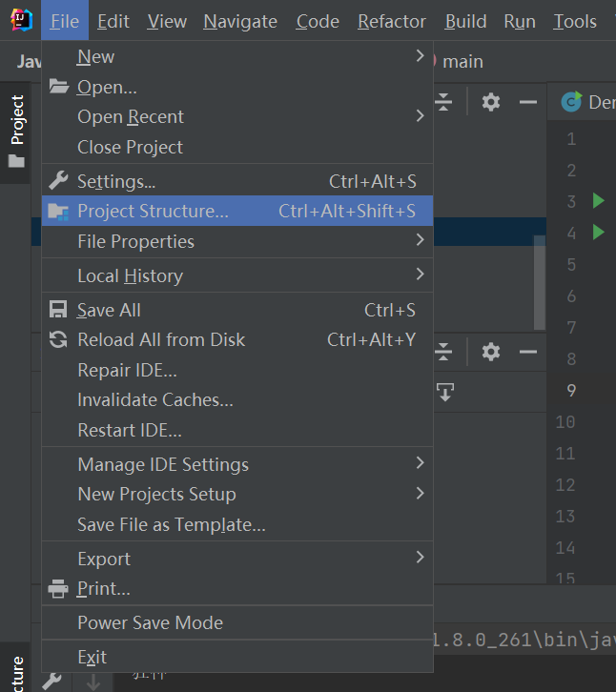The image size is (616, 692).
Task: Click the scroll-to-end arrow icon in lower panel
Action: (444, 392)
